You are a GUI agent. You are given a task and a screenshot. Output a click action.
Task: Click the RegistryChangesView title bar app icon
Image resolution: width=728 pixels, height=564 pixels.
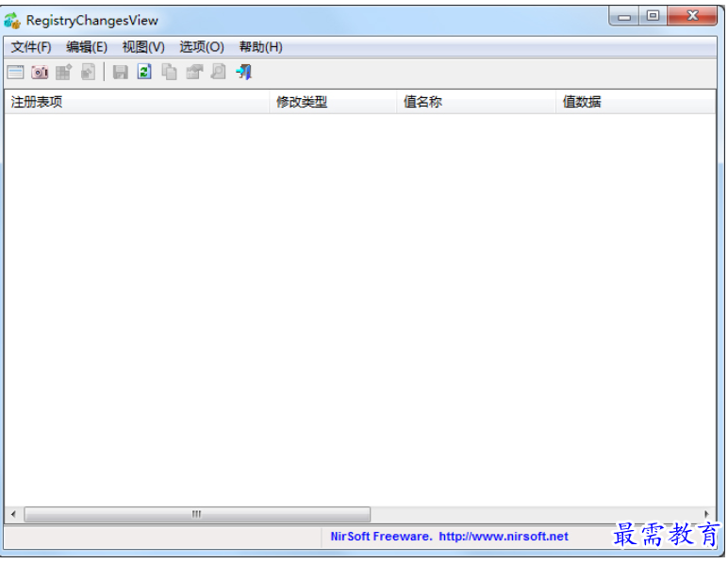[x=12, y=21]
